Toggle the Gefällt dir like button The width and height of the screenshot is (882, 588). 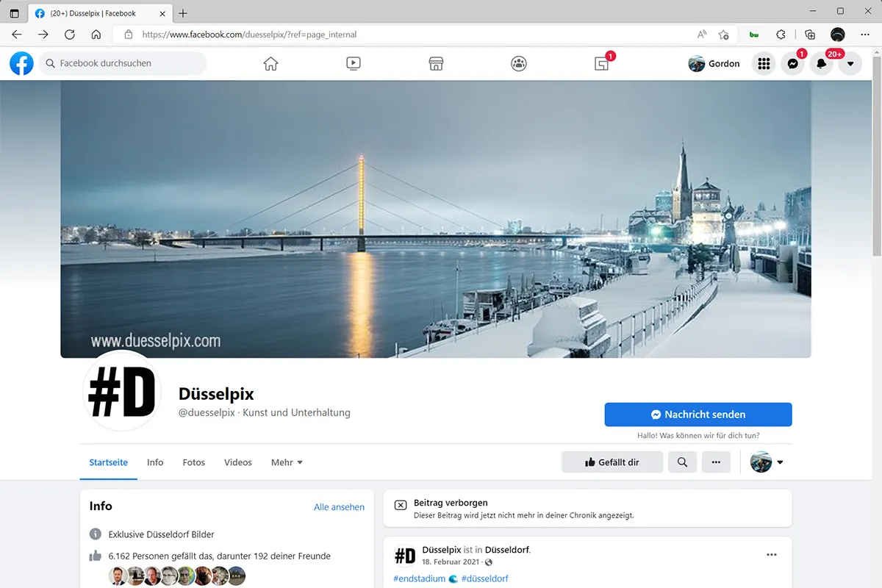612,462
